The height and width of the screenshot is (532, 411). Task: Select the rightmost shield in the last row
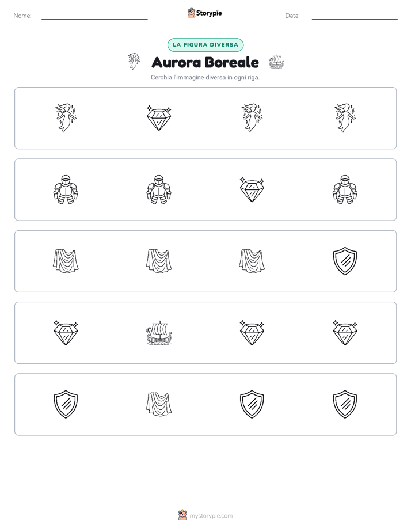[345, 404]
